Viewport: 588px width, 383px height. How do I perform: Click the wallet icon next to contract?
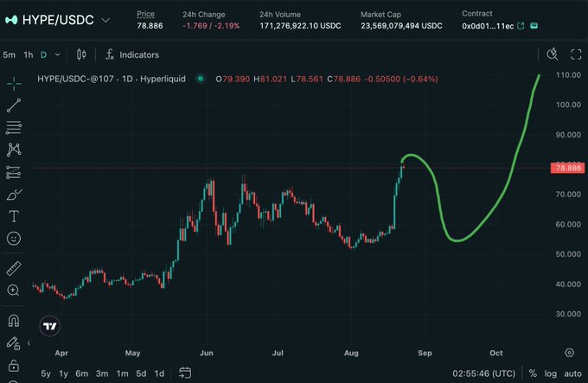point(534,26)
